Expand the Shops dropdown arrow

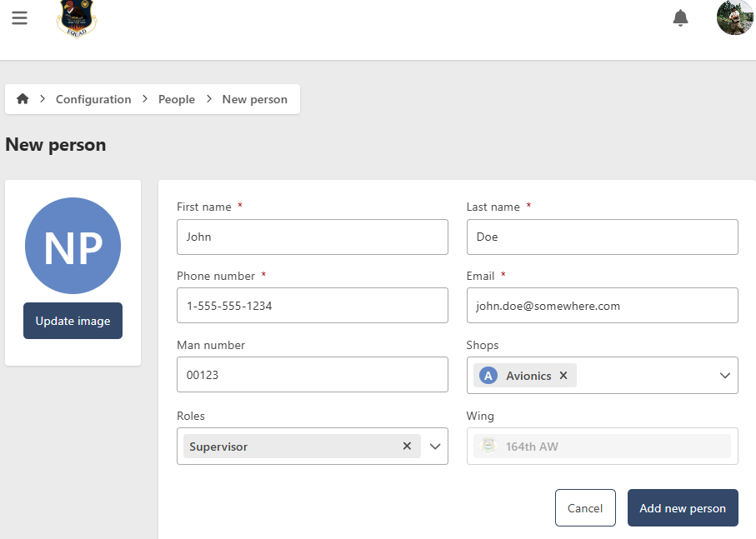(724, 376)
